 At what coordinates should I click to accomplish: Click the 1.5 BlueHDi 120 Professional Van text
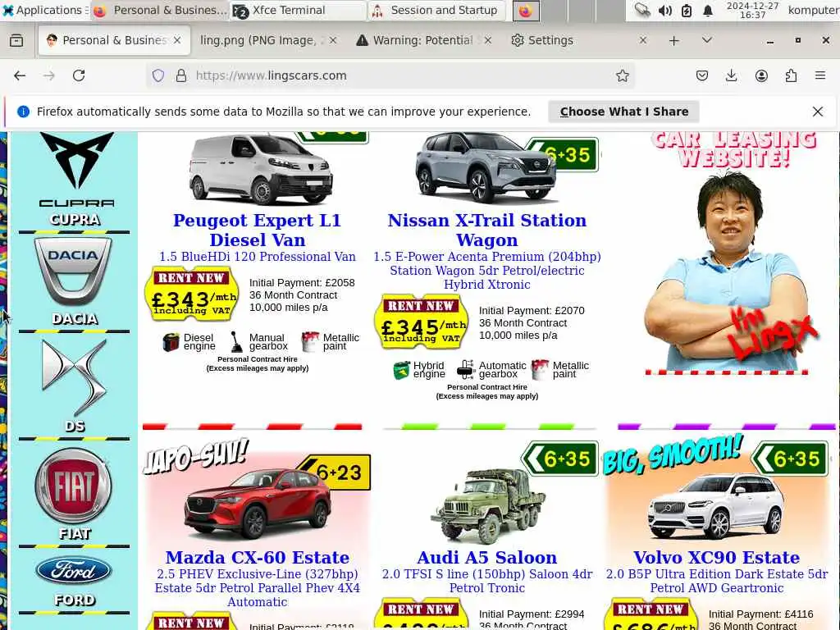(257, 257)
